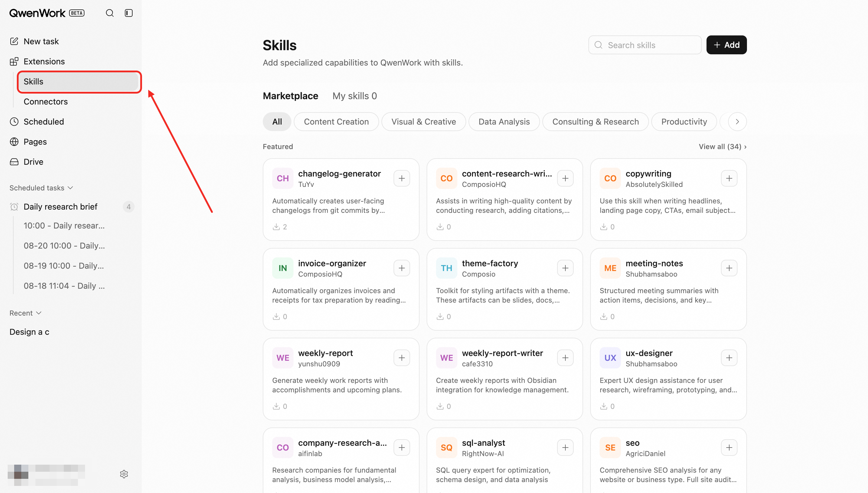Switch to the My skills tab

(355, 96)
